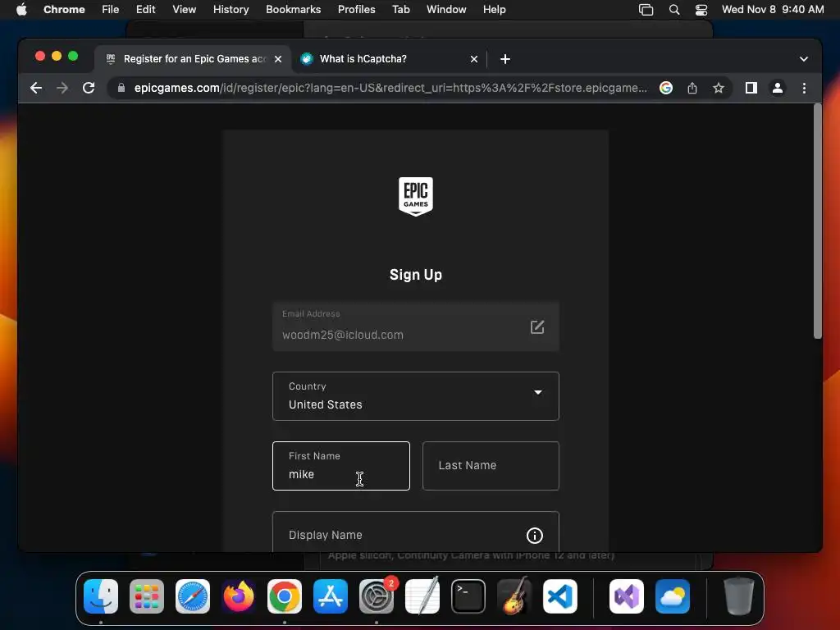This screenshot has width=840, height=630.
Task: Open GarageBand from the Dock
Action: 514,596
